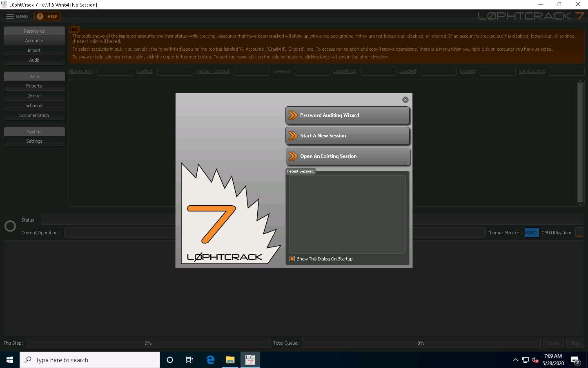This screenshot has width=588, height=368.
Task: Open Task View on the taskbar
Action: [x=189, y=360]
